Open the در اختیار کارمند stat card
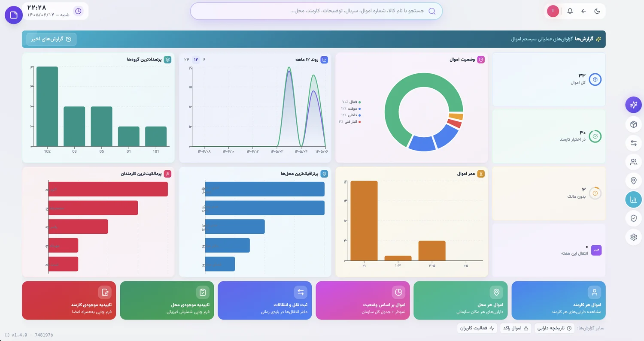644x341 pixels. point(549,136)
